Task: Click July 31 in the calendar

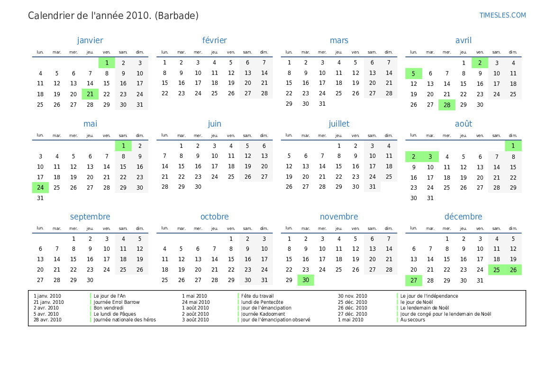Action: 372,187
